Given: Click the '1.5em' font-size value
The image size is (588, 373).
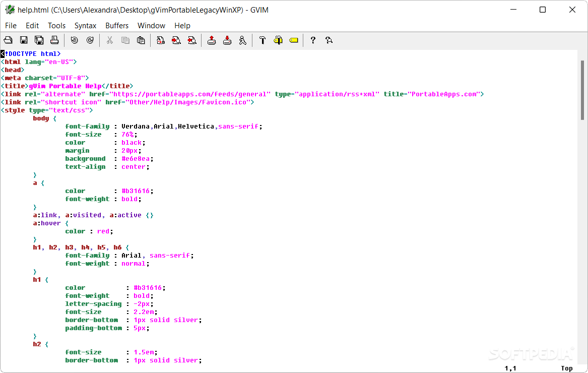Looking at the screenshot, I should pyautogui.click(x=144, y=352).
